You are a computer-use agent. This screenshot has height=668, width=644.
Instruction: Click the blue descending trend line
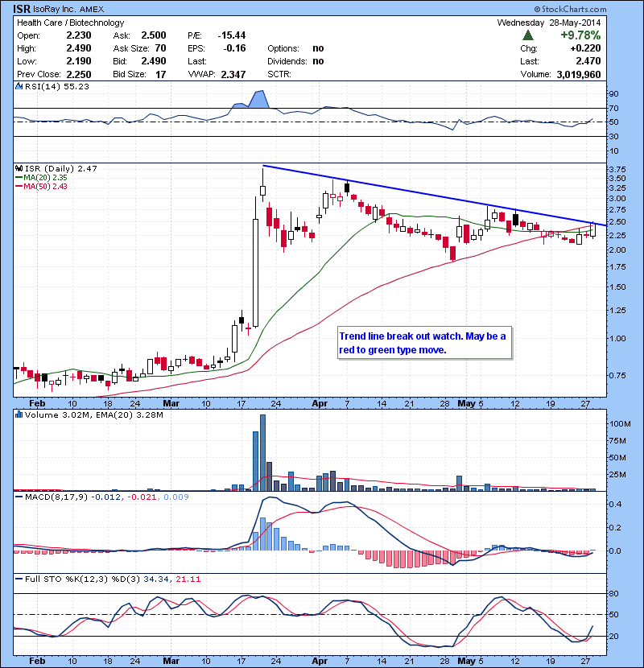pos(435,195)
